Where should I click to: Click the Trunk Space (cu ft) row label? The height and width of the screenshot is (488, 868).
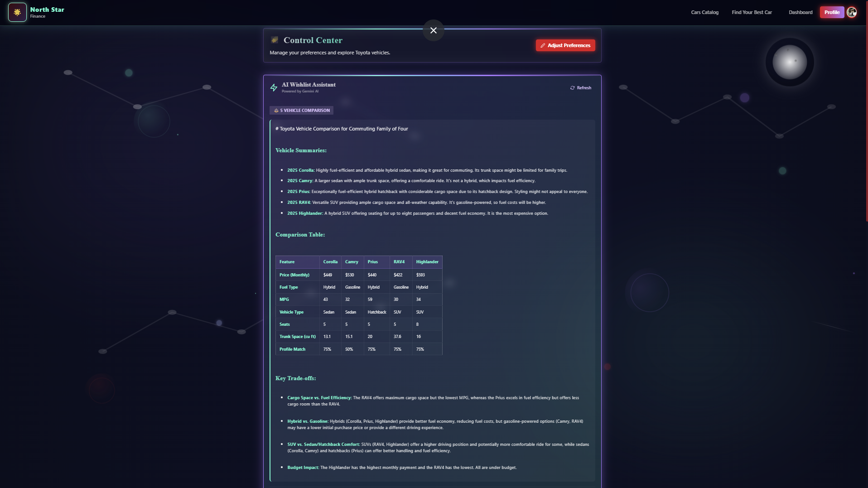click(298, 337)
